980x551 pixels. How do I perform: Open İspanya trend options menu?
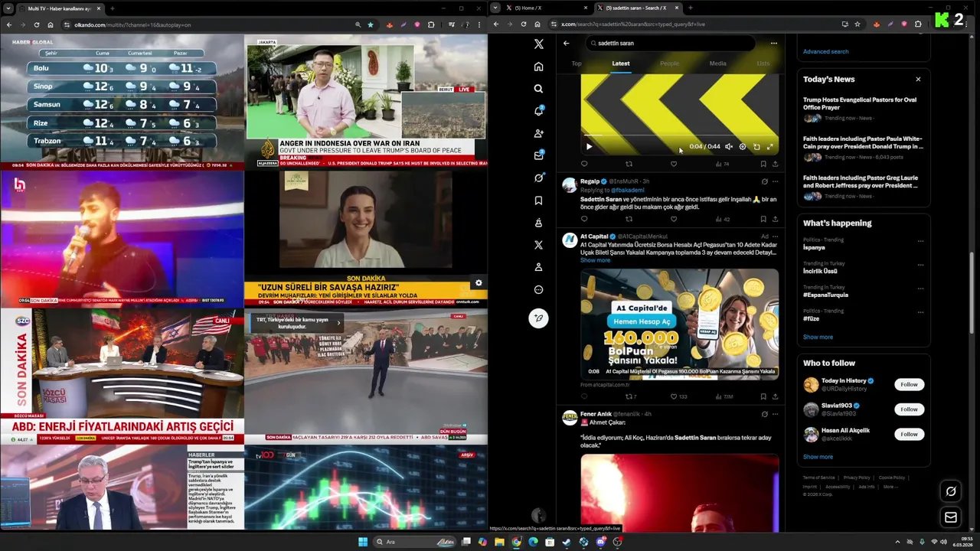point(920,241)
